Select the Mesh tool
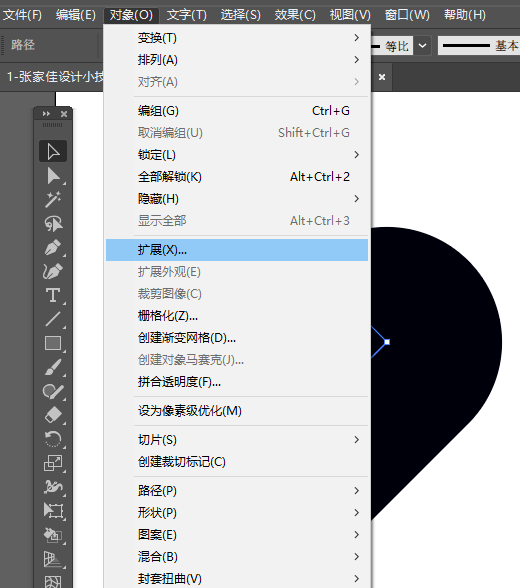 point(53,581)
